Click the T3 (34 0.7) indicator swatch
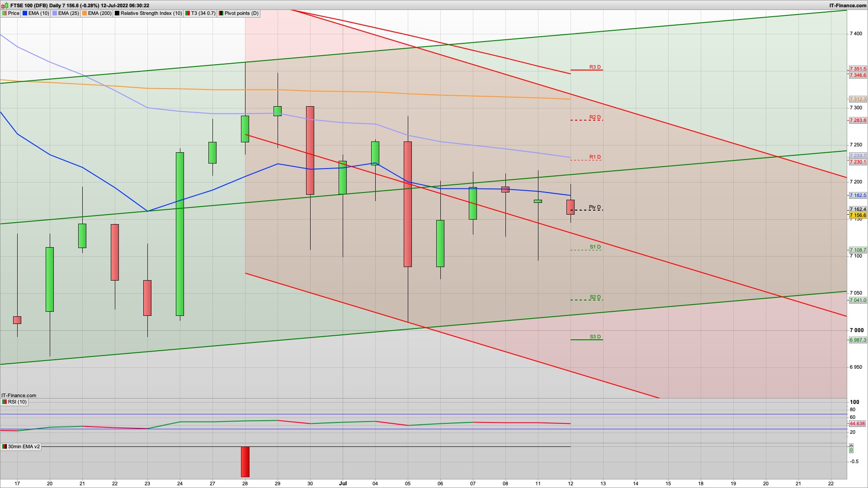868x488 pixels. coord(188,13)
